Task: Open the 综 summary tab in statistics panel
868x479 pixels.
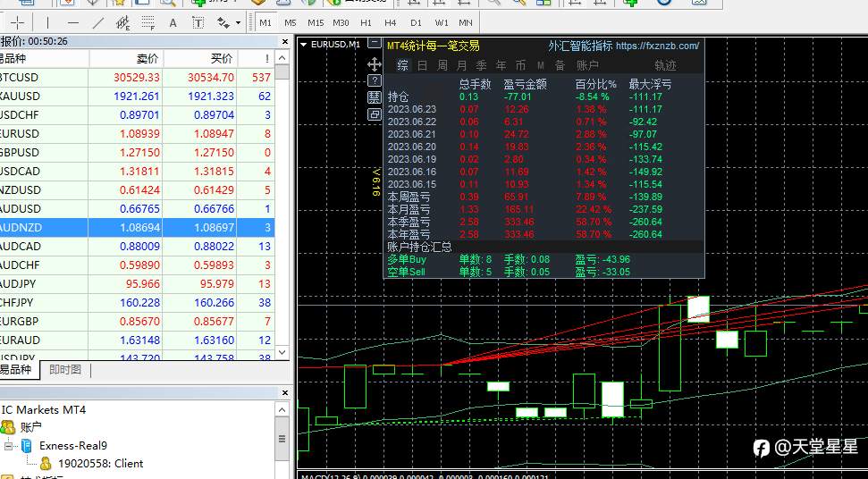Action: tap(403, 65)
